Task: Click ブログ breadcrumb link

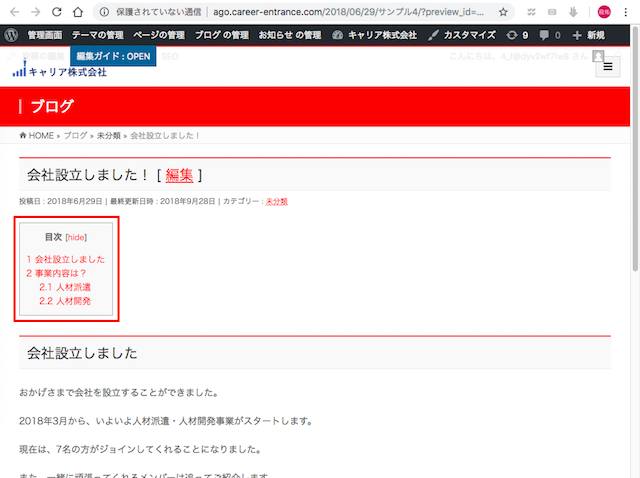Action: click(x=76, y=136)
